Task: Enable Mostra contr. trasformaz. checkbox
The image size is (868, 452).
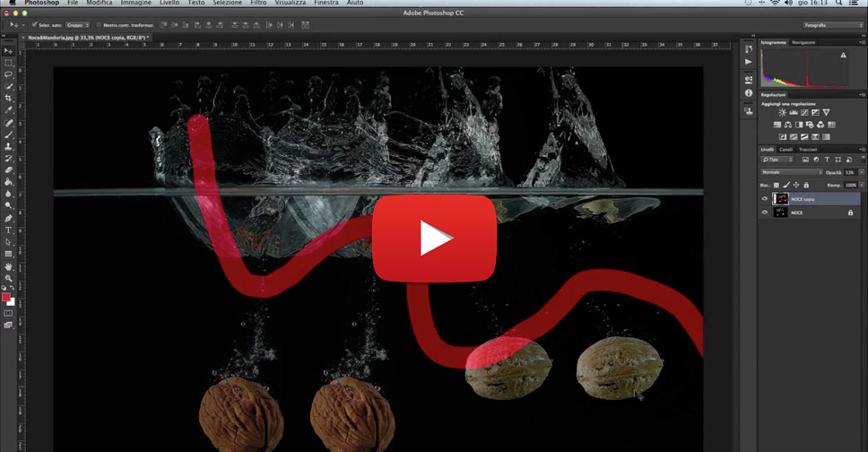Action: tap(100, 25)
